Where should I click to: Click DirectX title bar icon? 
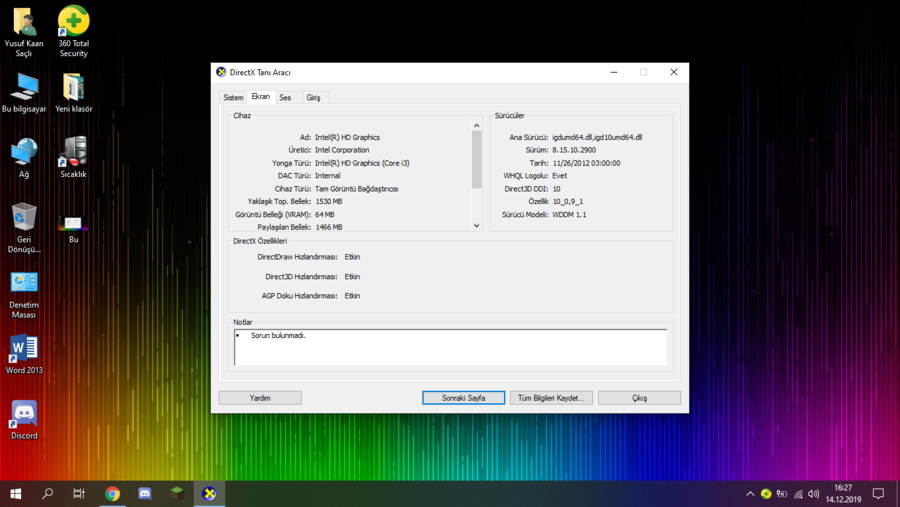(221, 72)
